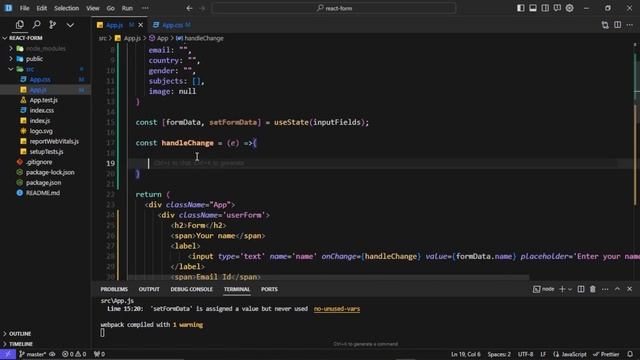
Task: Open logo.svg in the file tree
Action: (x=41, y=131)
